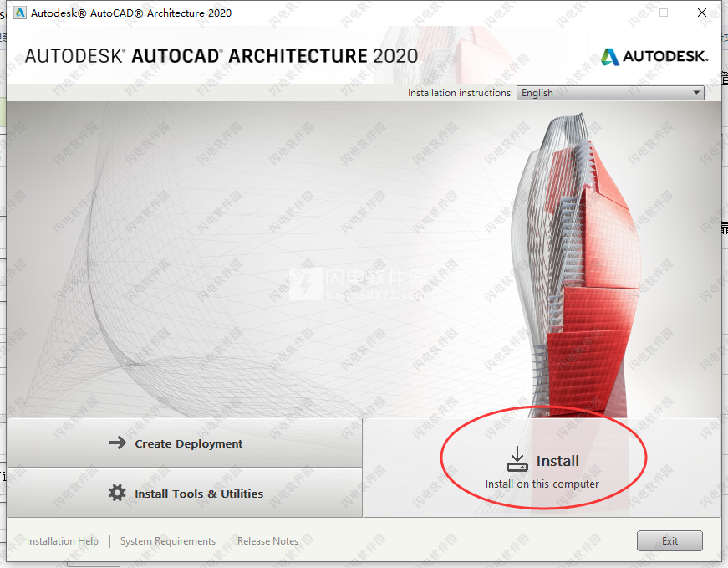Close the installer window
Viewport: 728px width, 568px height.
pyautogui.click(x=702, y=13)
